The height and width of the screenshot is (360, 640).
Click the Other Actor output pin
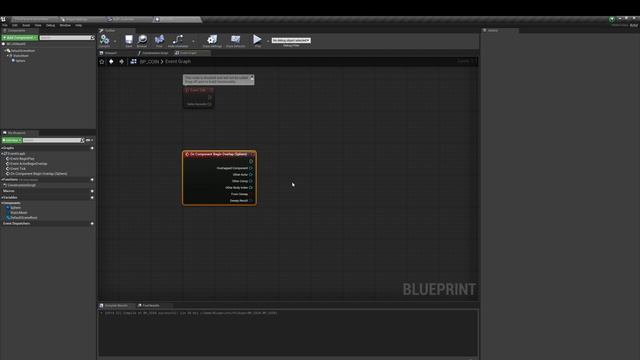(251, 175)
